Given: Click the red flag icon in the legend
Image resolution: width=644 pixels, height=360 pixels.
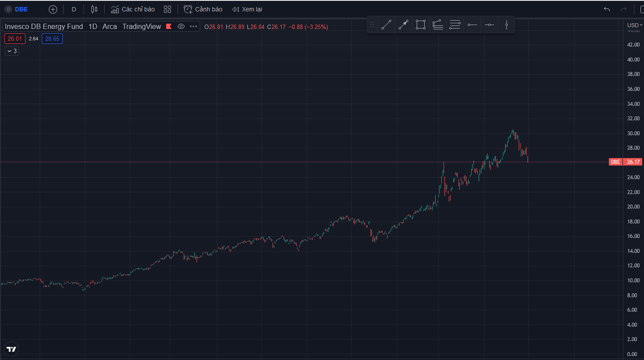Looking at the screenshot, I should point(169,26).
